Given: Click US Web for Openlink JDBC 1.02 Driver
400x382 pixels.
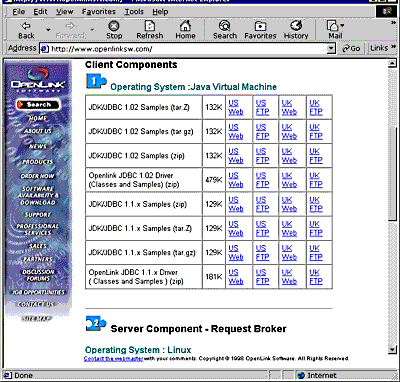Looking at the screenshot, I should [236, 180].
